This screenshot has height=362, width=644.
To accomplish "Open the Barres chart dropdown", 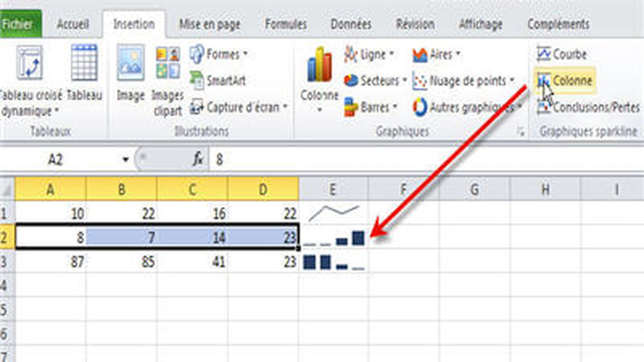I will tap(371, 107).
